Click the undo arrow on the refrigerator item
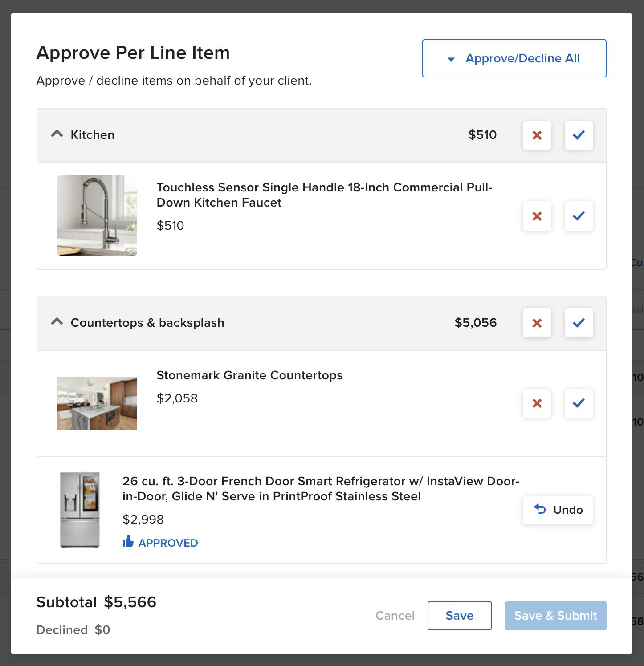Screen dimensions: 644x666 [540, 510]
